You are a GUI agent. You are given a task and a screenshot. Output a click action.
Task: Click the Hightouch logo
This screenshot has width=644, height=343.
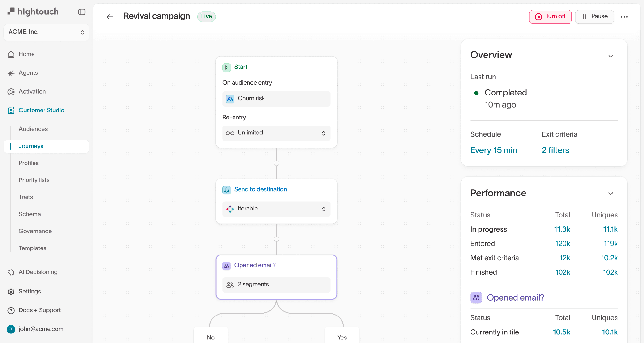[33, 11]
